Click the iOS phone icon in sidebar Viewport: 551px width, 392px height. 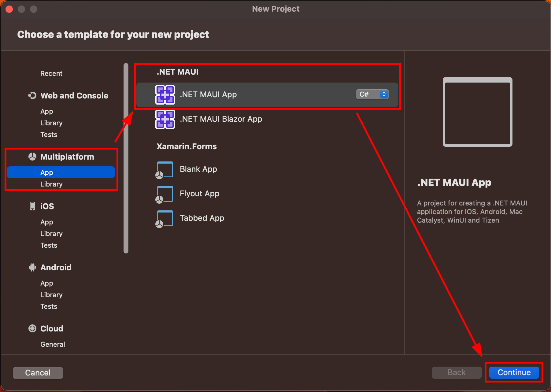32,206
